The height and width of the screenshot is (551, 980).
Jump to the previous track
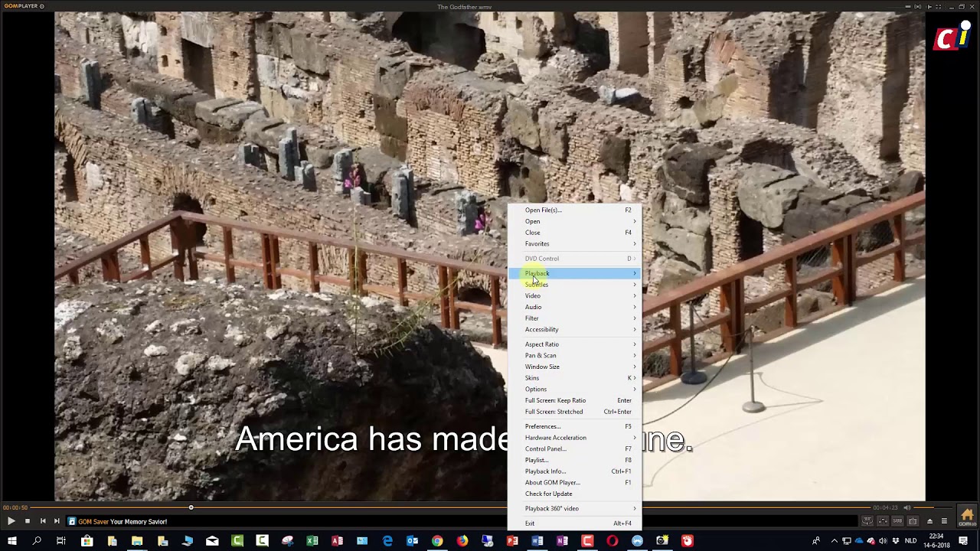coord(43,521)
